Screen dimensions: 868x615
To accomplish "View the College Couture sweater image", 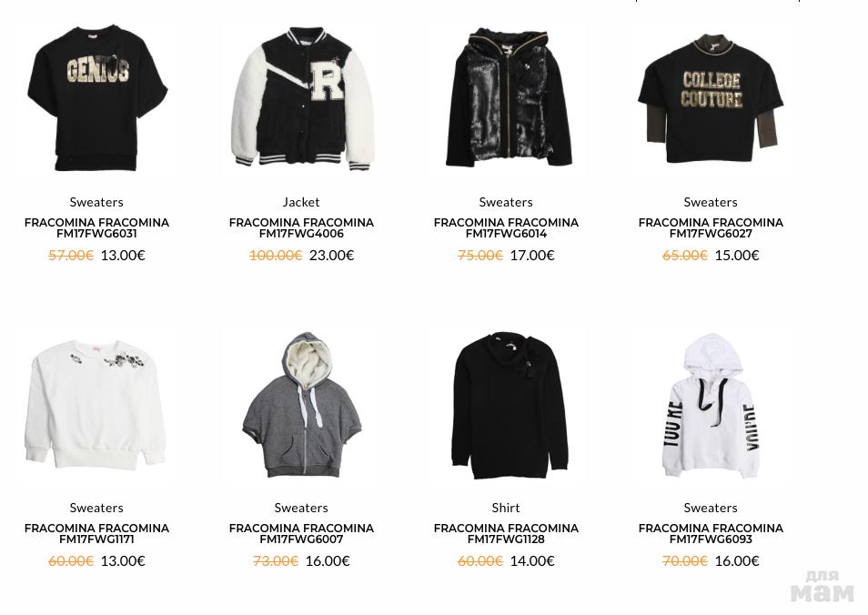I will (711, 98).
